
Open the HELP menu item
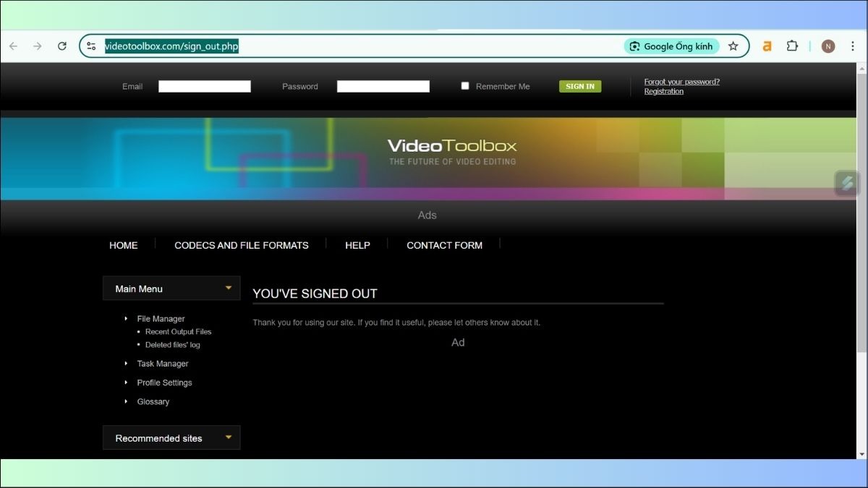tap(358, 245)
